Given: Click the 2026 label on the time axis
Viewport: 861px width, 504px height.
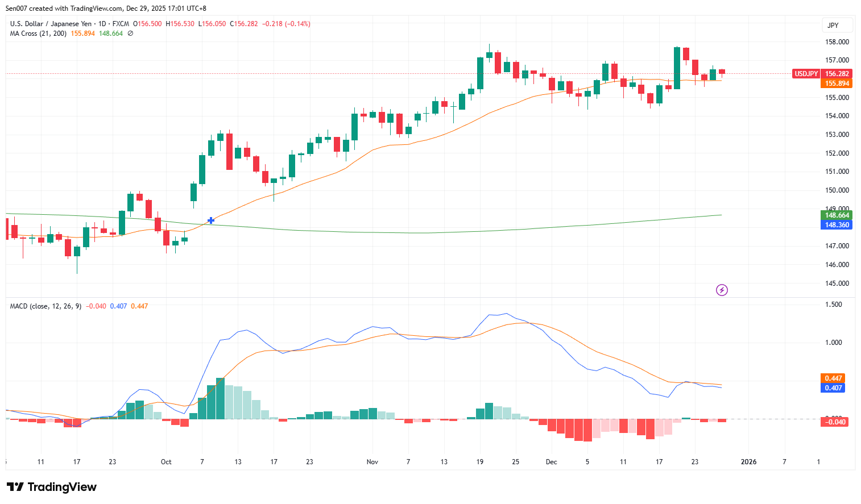Looking at the screenshot, I should tap(750, 462).
